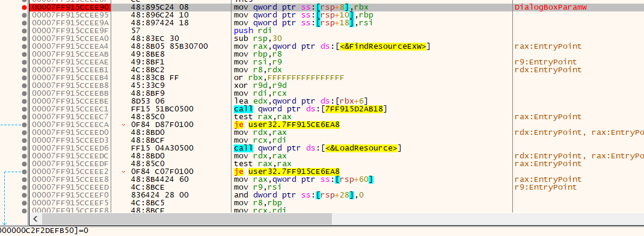The image size is (644, 236).
Task: Toggle breakpoint dot beside 00007FF915CCEED6
Action: click(25, 148)
